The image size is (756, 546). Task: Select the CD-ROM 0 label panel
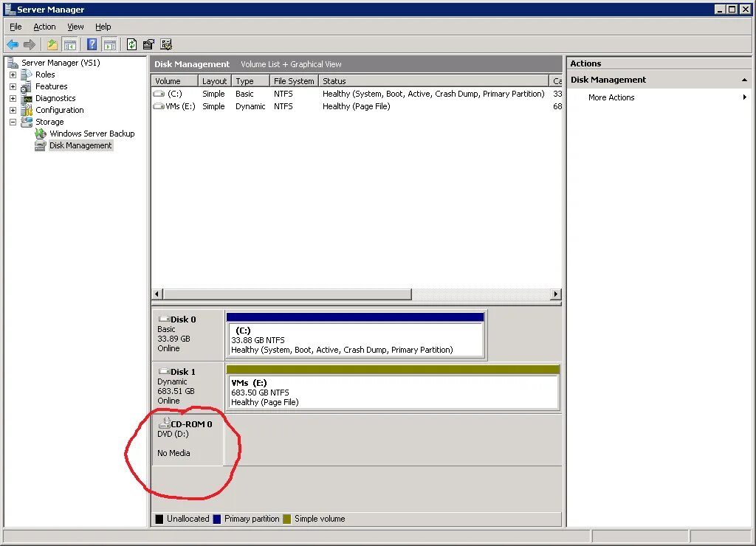pos(188,440)
